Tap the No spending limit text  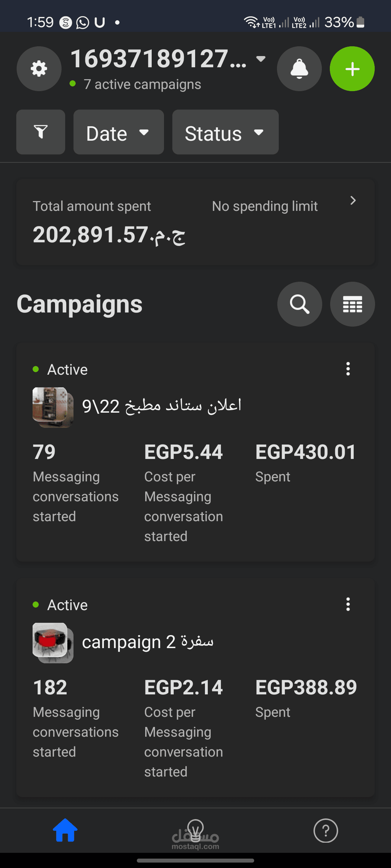(265, 206)
